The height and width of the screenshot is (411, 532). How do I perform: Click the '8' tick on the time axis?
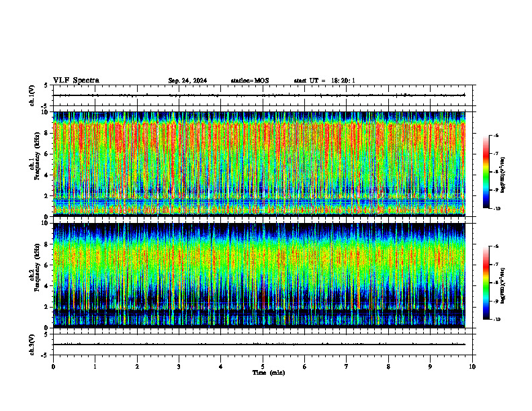pos(388,367)
